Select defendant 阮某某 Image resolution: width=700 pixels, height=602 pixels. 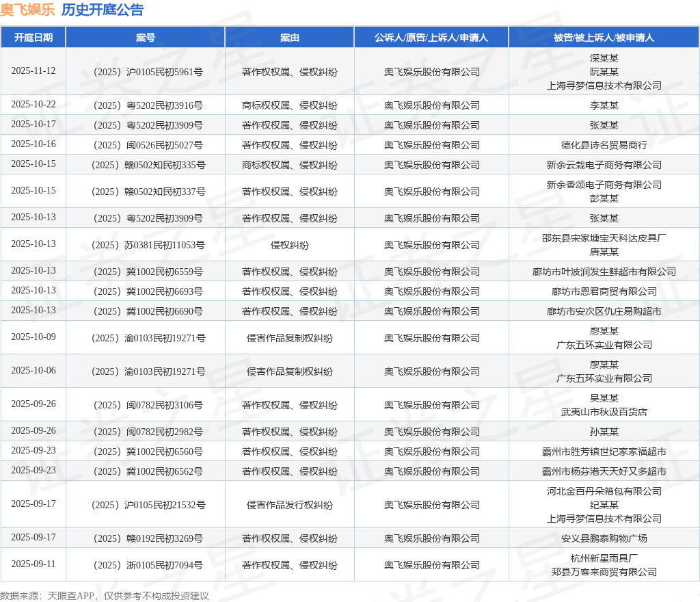coord(604,72)
